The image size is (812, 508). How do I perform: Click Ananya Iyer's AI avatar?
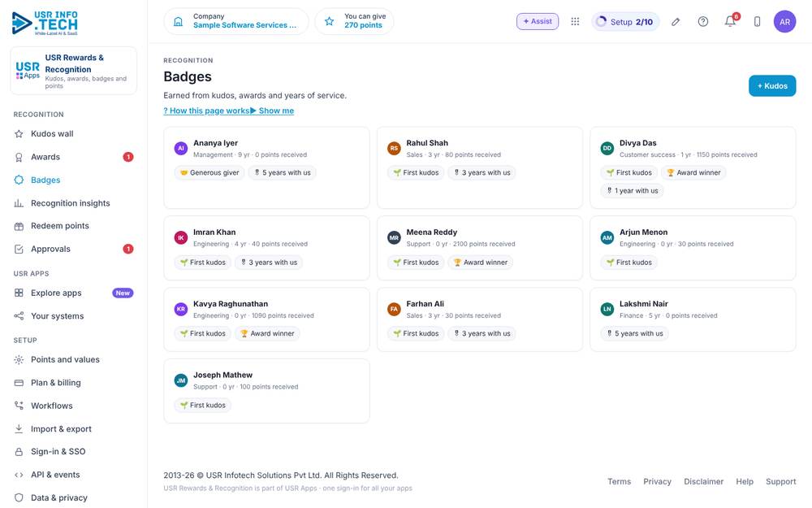pos(181,148)
